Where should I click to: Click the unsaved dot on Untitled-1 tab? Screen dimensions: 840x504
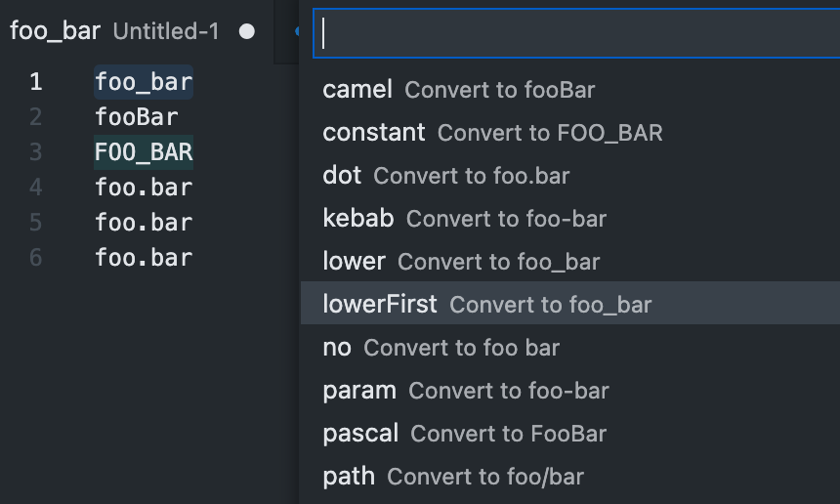click(247, 31)
